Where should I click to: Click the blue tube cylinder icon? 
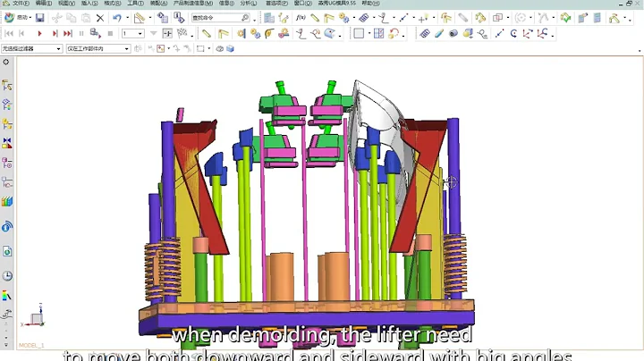[x=439, y=34]
